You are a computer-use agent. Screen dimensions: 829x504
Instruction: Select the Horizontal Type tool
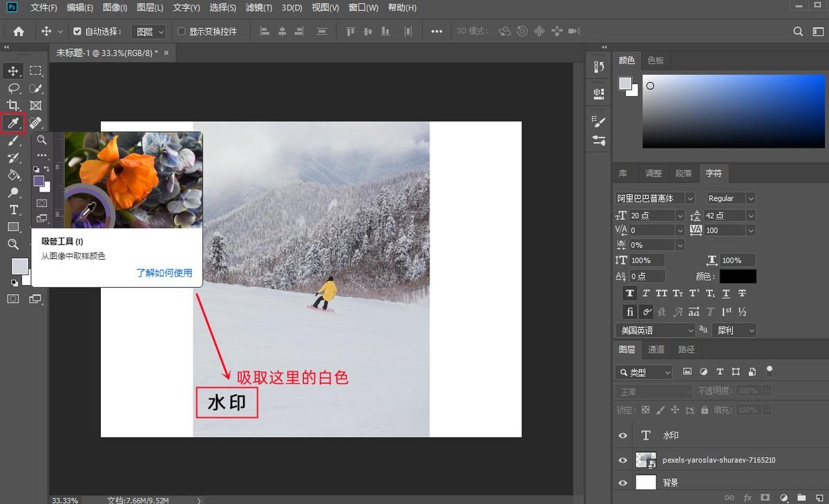pos(13,210)
